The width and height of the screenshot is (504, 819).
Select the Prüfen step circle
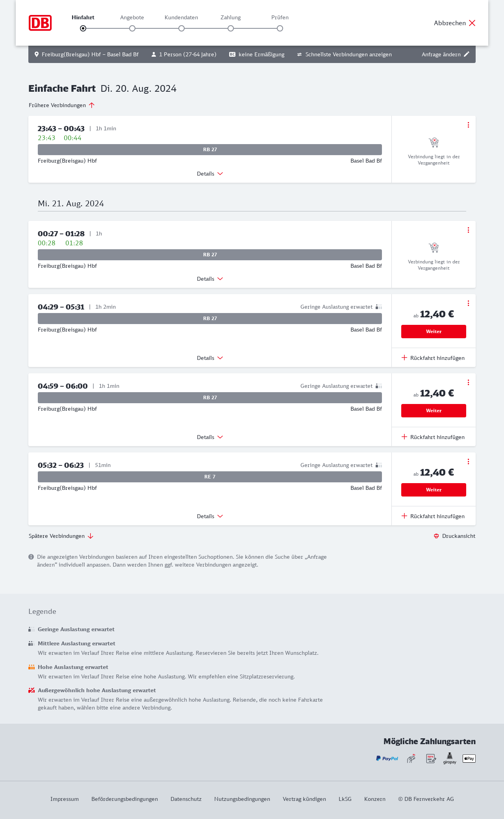280,28
